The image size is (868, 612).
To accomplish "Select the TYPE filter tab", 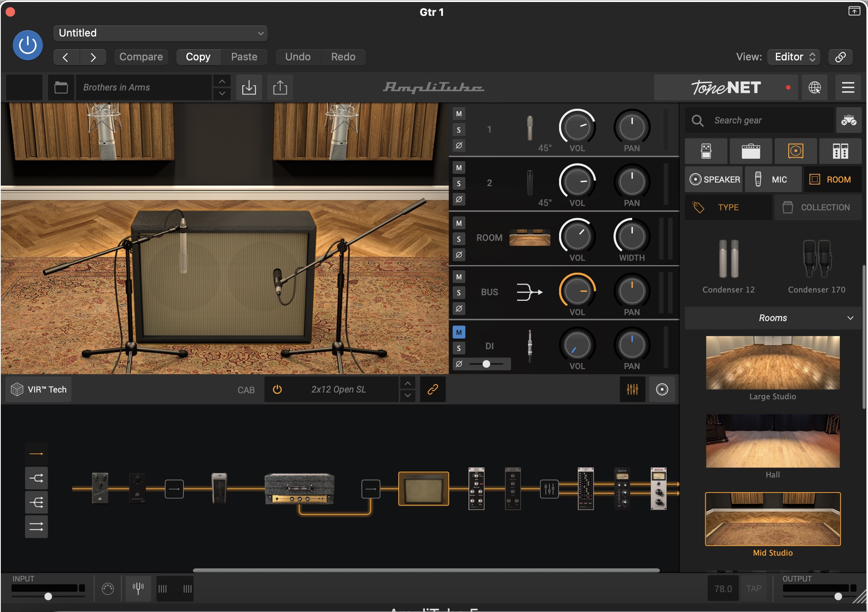I will pyautogui.click(x=729, y=207).
